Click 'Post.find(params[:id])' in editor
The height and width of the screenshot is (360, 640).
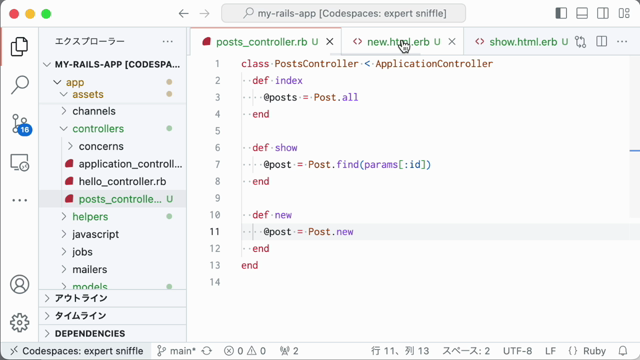point(369,164)
